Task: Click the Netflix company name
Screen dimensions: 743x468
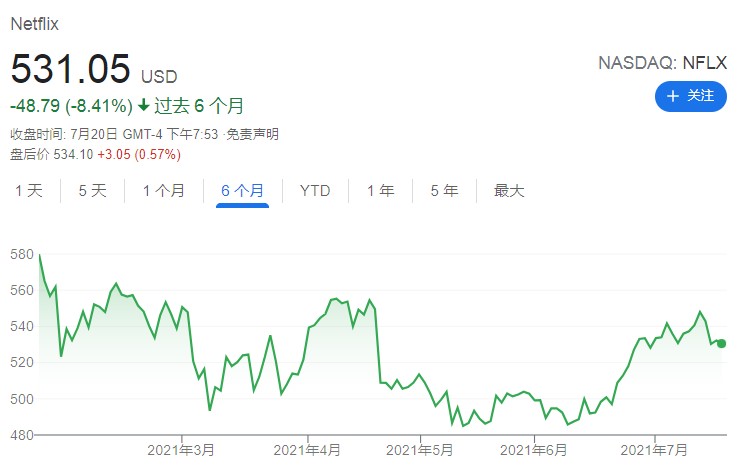Action: click(x=35, y=24)
